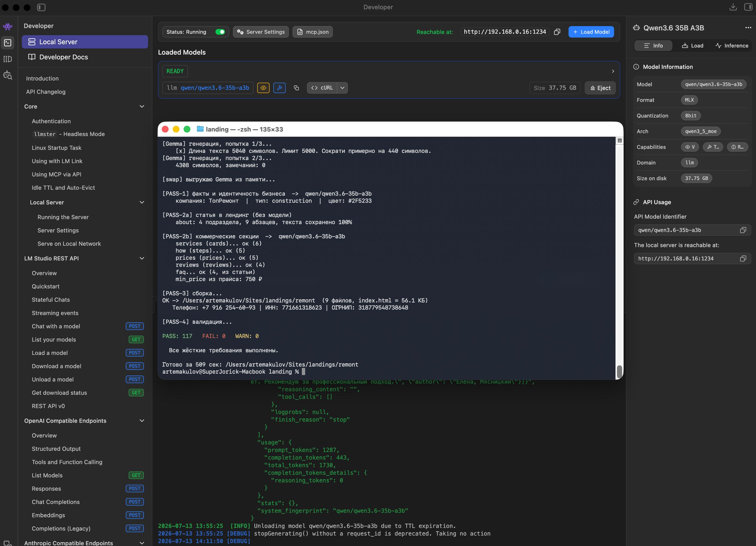This screenshot has width=756, height=546.
Task: Toggle the Status: Running server switch
Action: [220, 32]
